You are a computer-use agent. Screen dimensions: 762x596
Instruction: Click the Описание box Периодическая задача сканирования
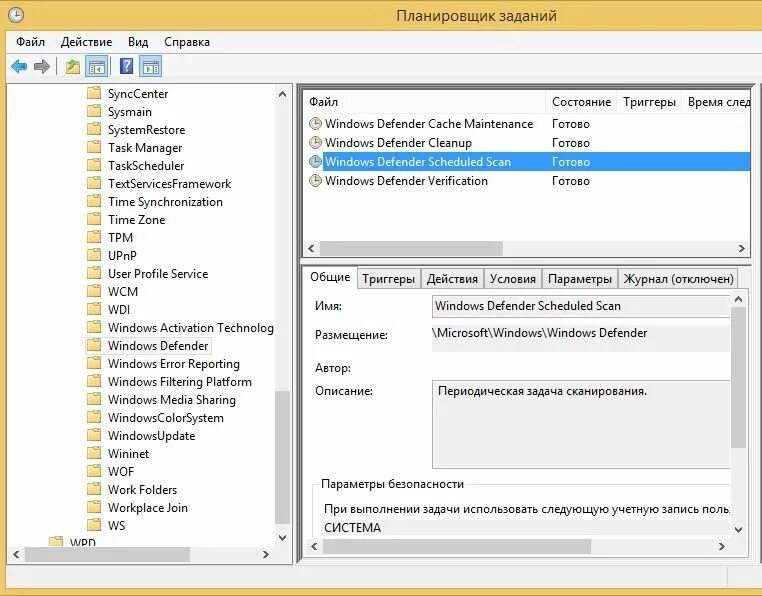(x=581, y=425)
